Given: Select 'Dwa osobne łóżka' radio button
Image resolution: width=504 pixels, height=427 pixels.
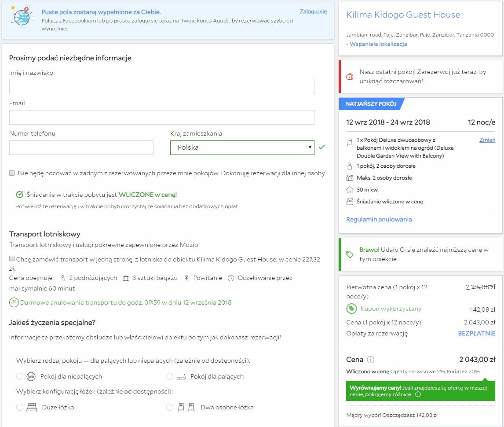Looking at the screenshot, I should [170, 407].
